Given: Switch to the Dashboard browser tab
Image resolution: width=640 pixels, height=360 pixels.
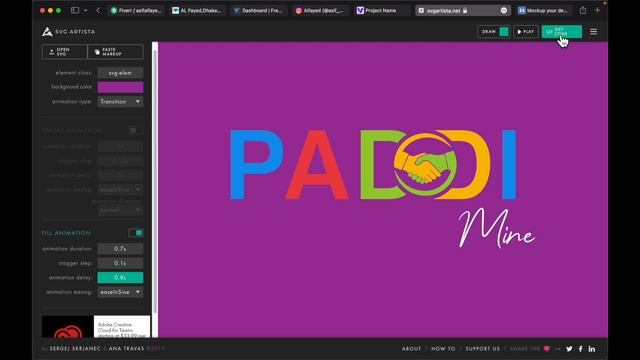Looking at the screenshot, I should (x=258, y=11).
